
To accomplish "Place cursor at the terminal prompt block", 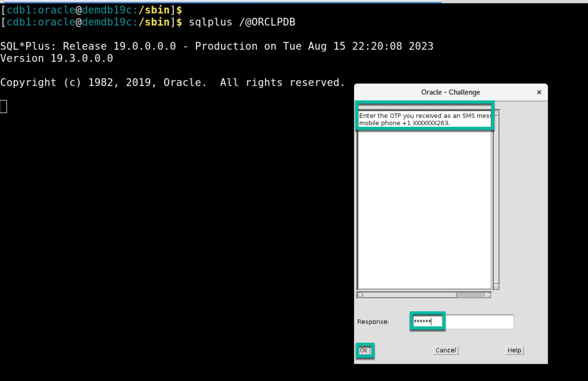I will tap(3, 107).
